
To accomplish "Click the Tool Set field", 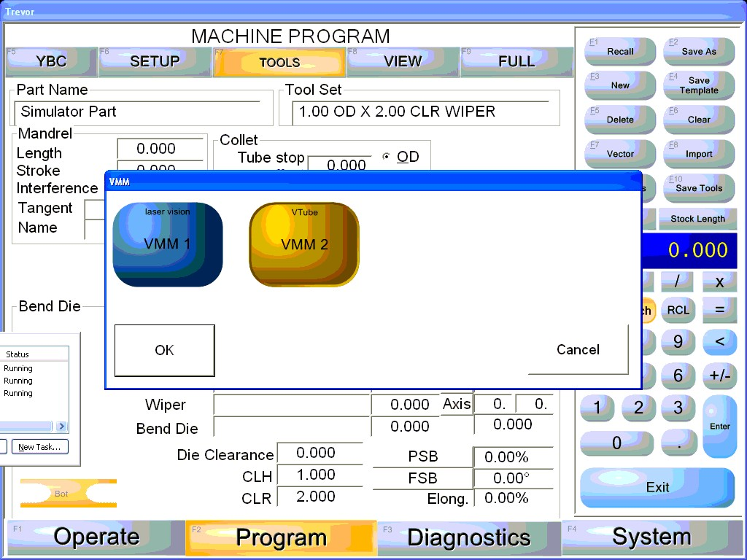I will pyautogui.click(x=419, y=112).
